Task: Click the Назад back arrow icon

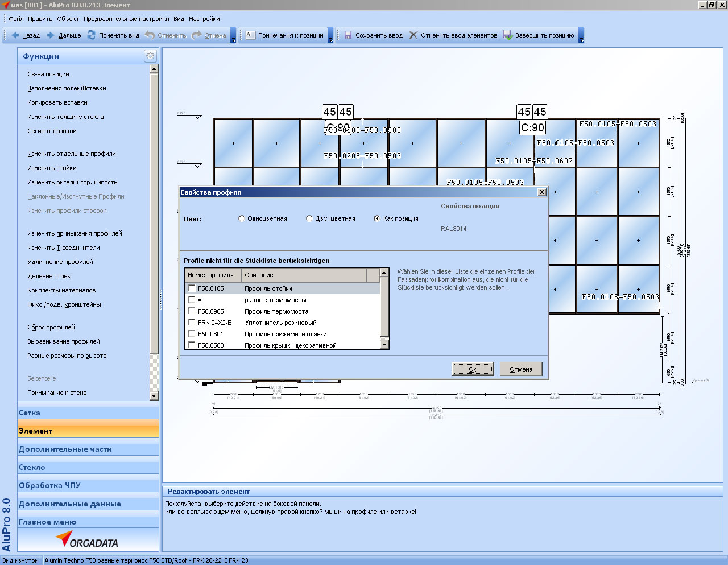Action: click(x=15, y=35)
